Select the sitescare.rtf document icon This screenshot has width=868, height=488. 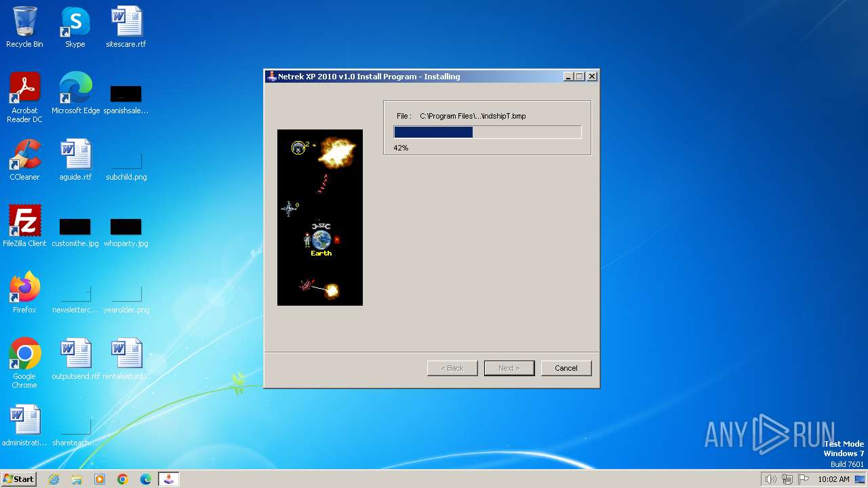pyautogui.click(x=126, y=27)
